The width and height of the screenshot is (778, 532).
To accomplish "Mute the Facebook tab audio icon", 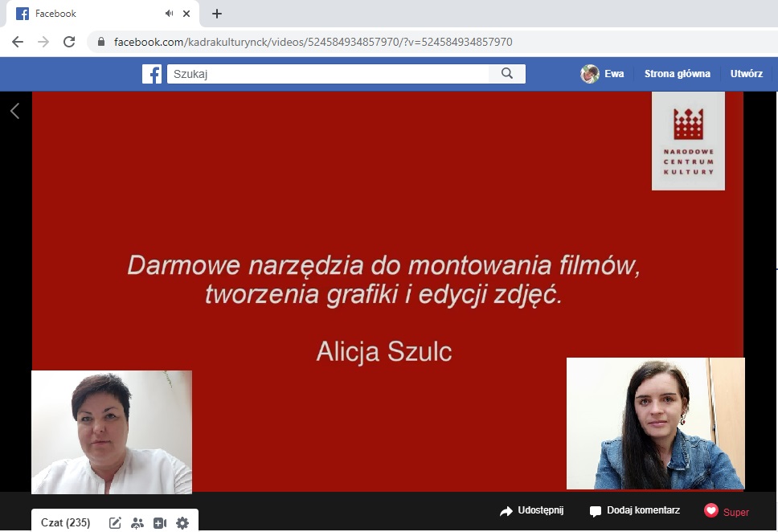I will pyautogui.click(x=170, y=14).
